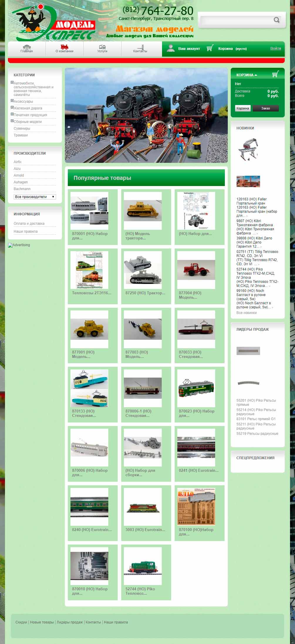295x644 pixels.
Task: Open the Все производители dropdown
Action: click(35, 197)
